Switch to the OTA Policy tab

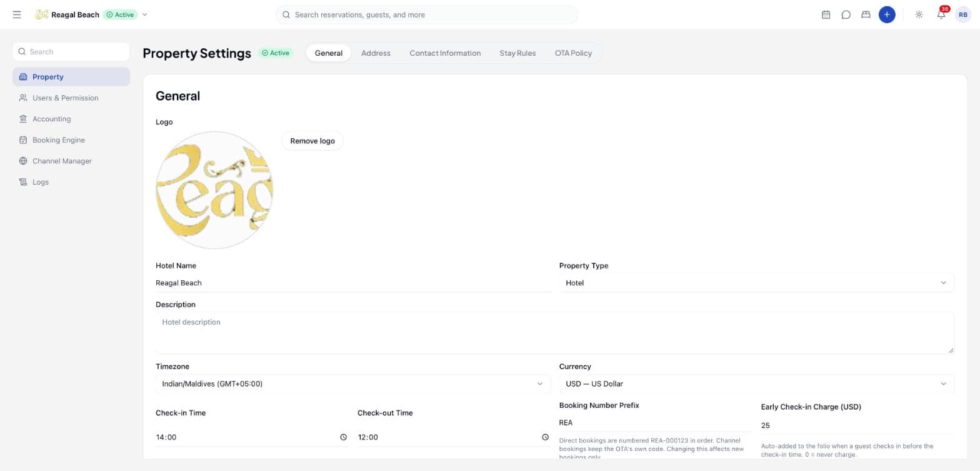coord(573,53)
